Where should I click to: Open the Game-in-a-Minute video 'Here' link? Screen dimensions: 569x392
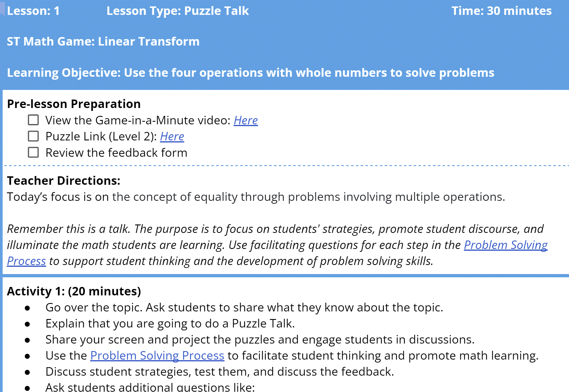pyautogui.click(x=246, y=120)
